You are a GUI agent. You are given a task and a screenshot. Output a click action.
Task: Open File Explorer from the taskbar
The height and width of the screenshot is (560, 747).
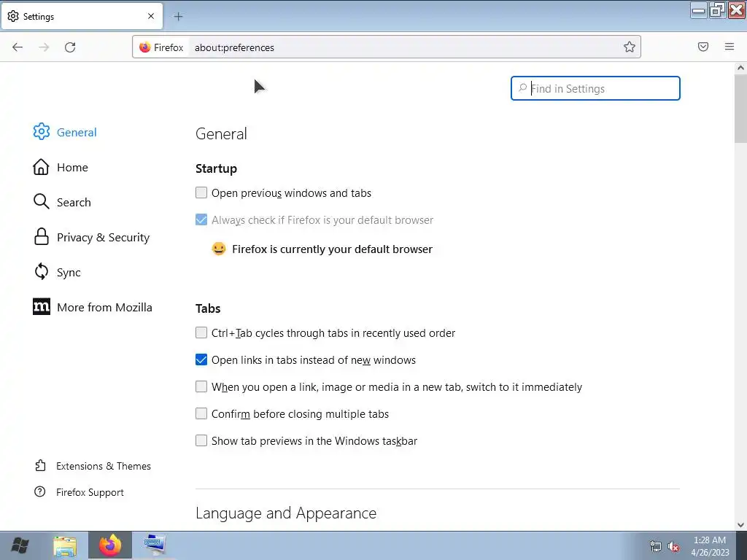point(65,546)
